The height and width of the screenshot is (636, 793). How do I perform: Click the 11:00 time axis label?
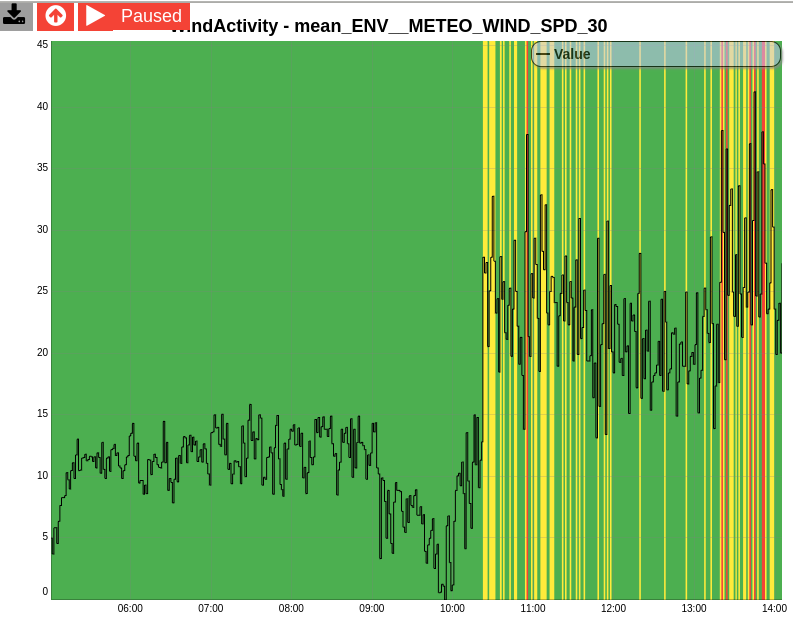coord(533,608)
